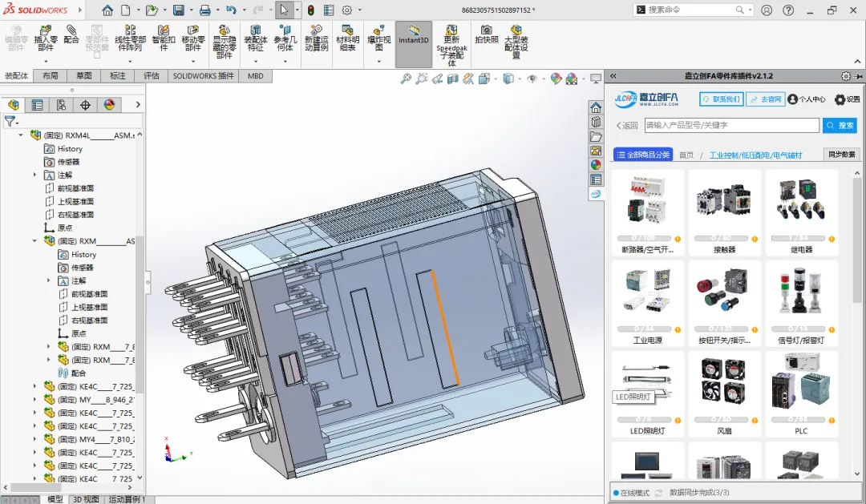Open 工业控制/低压配电/电气辅材 breadcrumb link
The width and height of the screenshot is (866, 504).
pyautogui.click(x=755, y=155)
